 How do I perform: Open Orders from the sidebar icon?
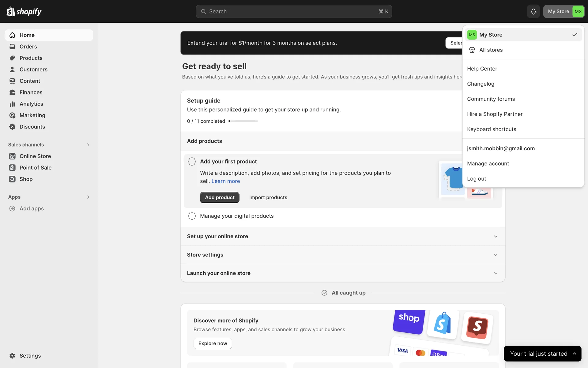coord(12,47)
